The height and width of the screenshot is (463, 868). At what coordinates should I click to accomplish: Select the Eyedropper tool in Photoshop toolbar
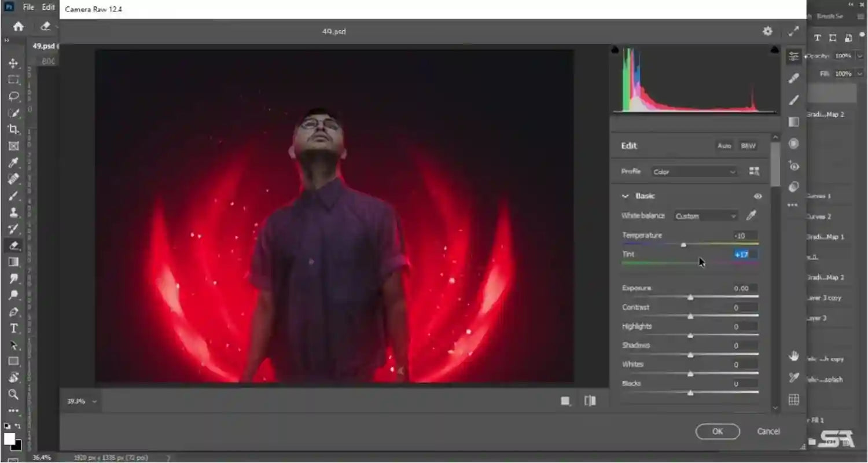[x=13, y=162]
